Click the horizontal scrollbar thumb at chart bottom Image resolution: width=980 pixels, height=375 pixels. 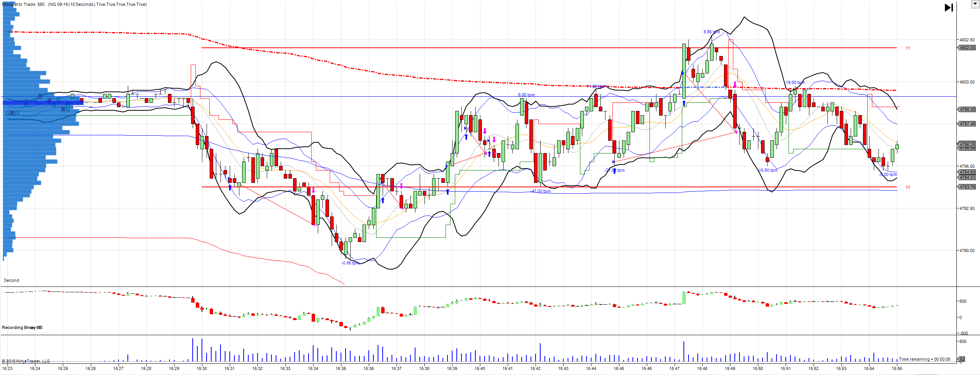[x=926, y=374]
